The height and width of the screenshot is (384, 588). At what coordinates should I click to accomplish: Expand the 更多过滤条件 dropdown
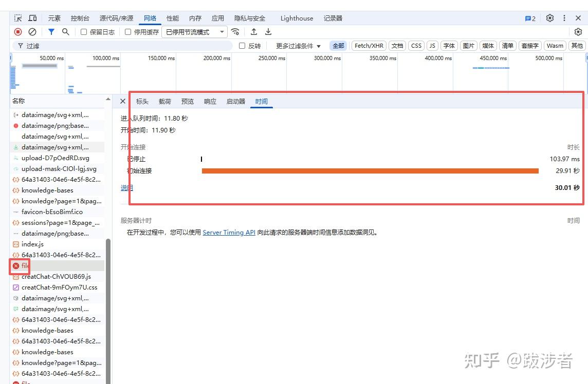[x=298, y=46]
